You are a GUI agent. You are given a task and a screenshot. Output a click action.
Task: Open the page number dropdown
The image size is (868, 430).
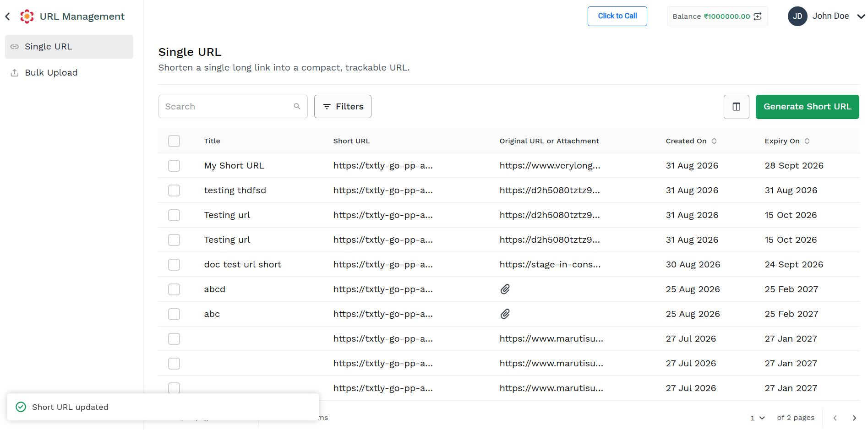(x=758, y=418)
